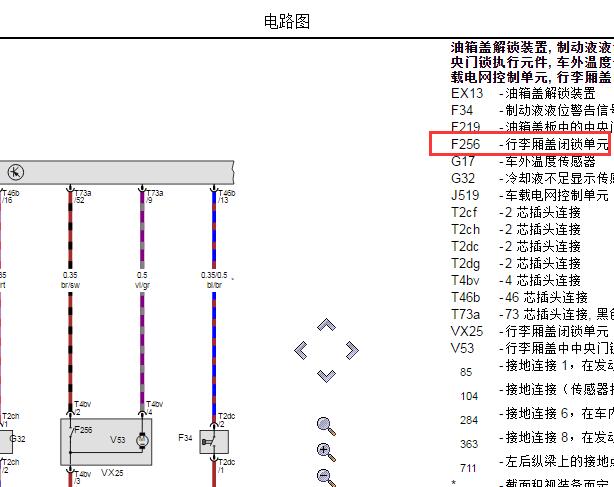The image size is (614, 487).
Task: Click the T2dc /2 pin label above F34
Action: 226,420
